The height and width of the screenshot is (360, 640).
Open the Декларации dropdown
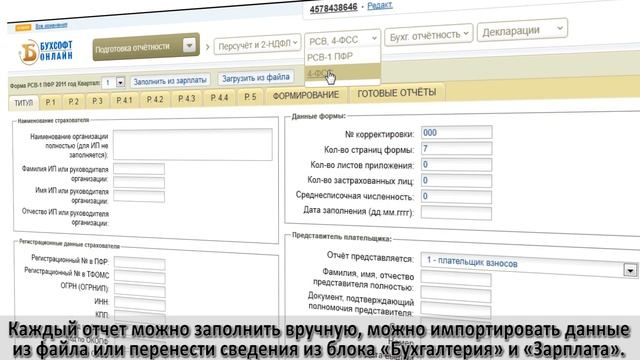click(x=522, y=31)
